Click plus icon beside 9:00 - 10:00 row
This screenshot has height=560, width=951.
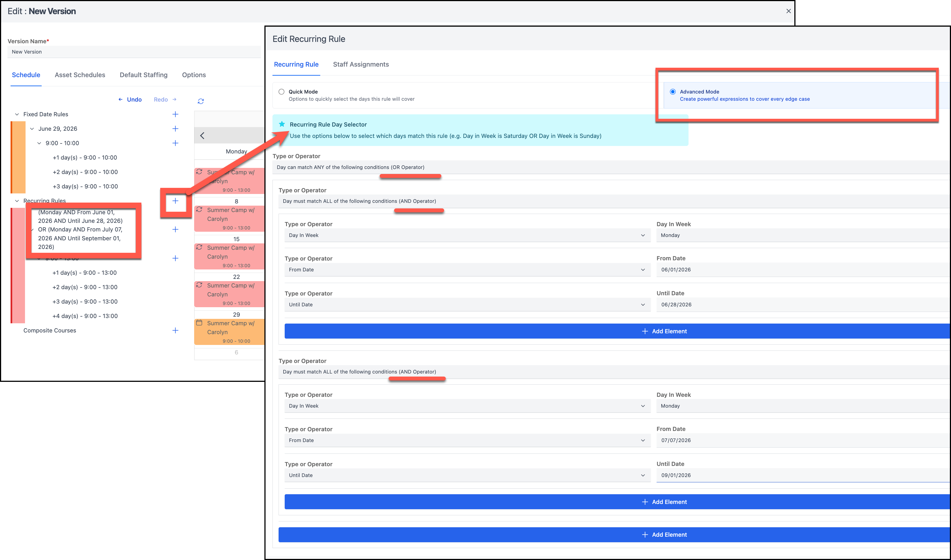[x=175, y=143]
